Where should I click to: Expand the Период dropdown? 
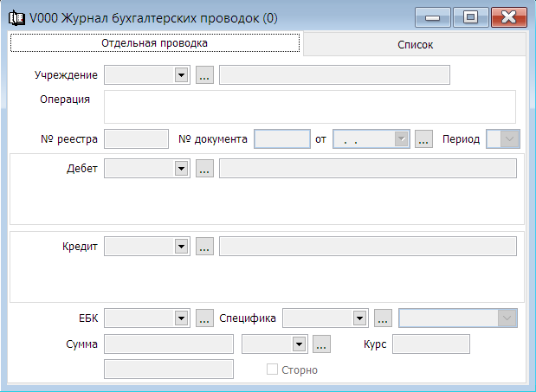(509, 139)
